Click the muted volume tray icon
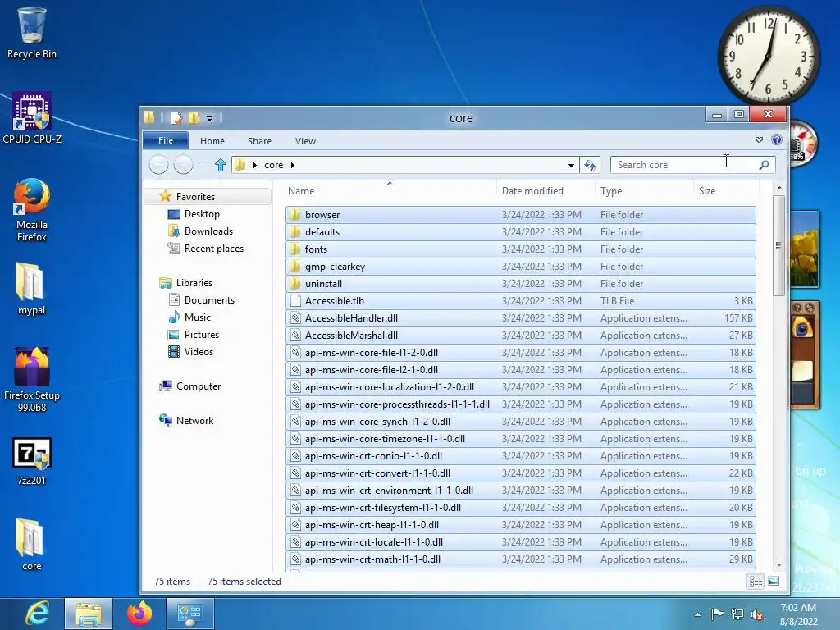Screen dimensions: 840x630 (x=757, y=614)
